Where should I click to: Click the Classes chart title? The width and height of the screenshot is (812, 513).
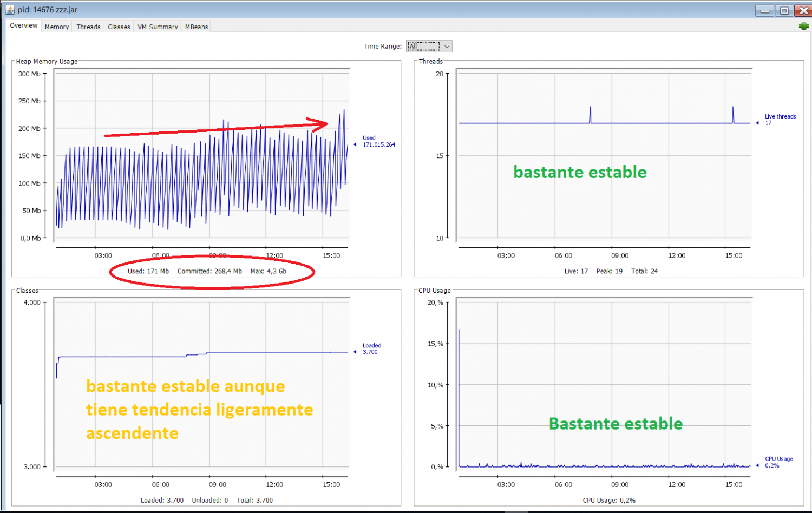(x=27, y=291)
